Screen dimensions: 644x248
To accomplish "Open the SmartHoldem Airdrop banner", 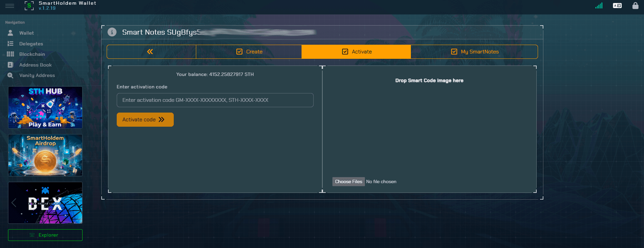I will click(x=45, y=155).
